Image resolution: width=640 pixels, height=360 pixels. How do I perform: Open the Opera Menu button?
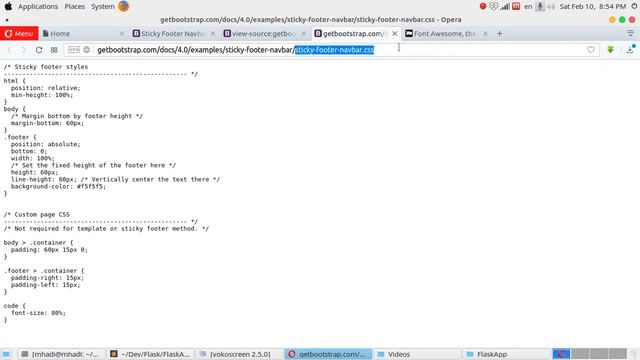pyautogui.click(x=19, y=33)
